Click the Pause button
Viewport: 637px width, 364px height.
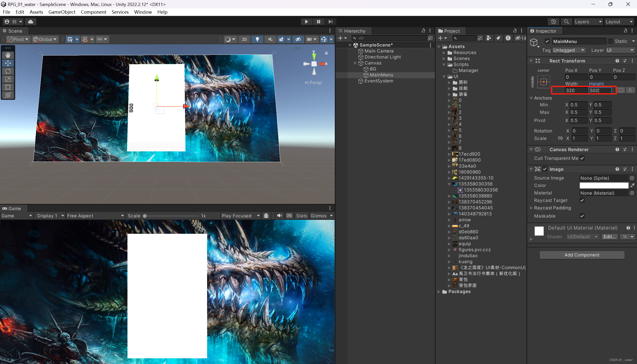(x=318, y=21)
